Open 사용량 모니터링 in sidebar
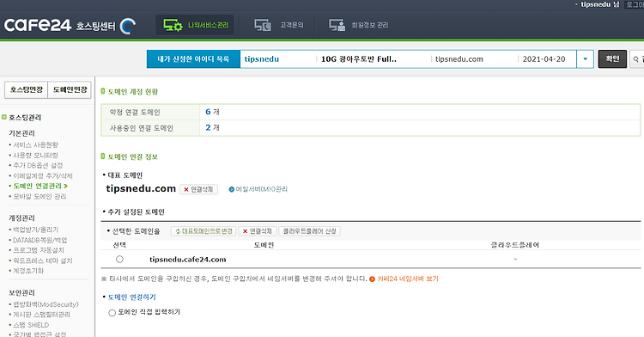 pos(35,156)
